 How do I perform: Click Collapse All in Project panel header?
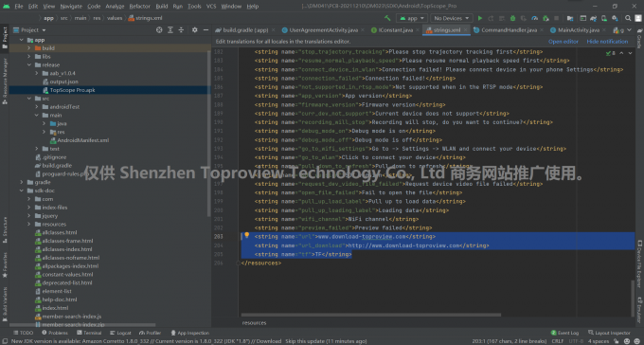coord(181,29)
